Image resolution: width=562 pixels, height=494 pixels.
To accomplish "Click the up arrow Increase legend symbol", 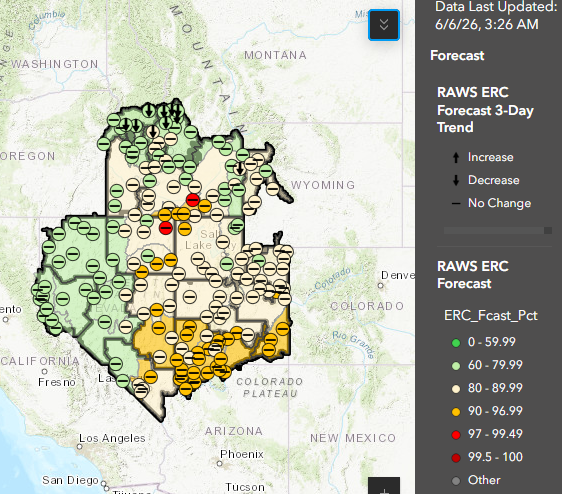I will coord(456,157).
